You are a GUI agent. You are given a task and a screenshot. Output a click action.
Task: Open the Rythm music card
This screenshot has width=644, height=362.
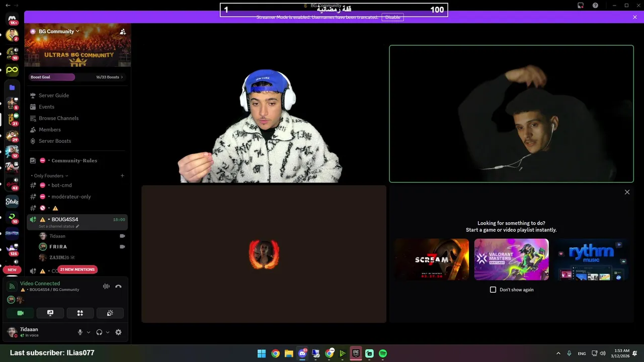coord(591,259)
